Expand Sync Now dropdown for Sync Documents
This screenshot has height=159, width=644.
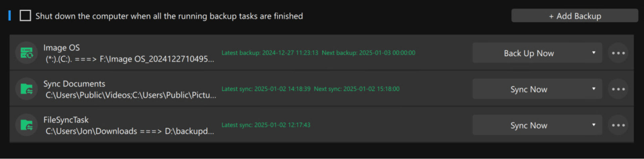coord(593,89)
